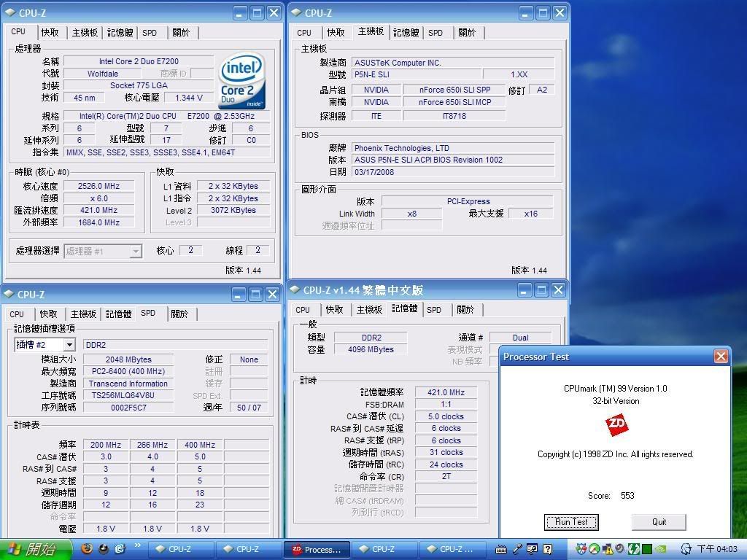Viewport: 747px width, 560px height.
Task: Click the core speed 2526.0 MHz field
Action: click(98, 186)
